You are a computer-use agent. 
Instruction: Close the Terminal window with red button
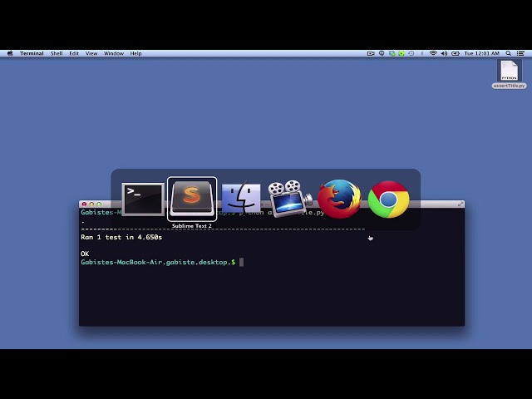click(x=84, y=204)
